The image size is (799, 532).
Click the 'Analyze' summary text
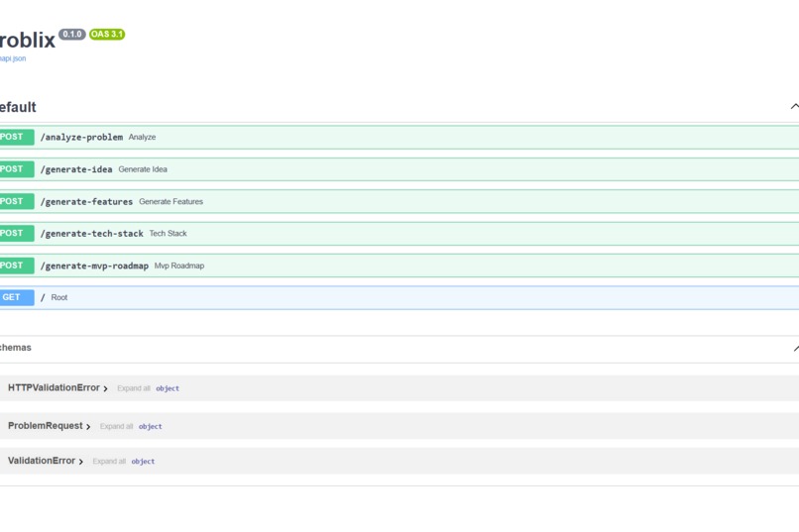click(x=142, y=137)
